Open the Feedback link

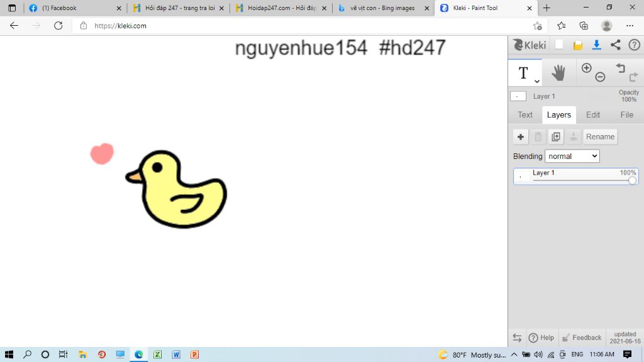(581, 337)
